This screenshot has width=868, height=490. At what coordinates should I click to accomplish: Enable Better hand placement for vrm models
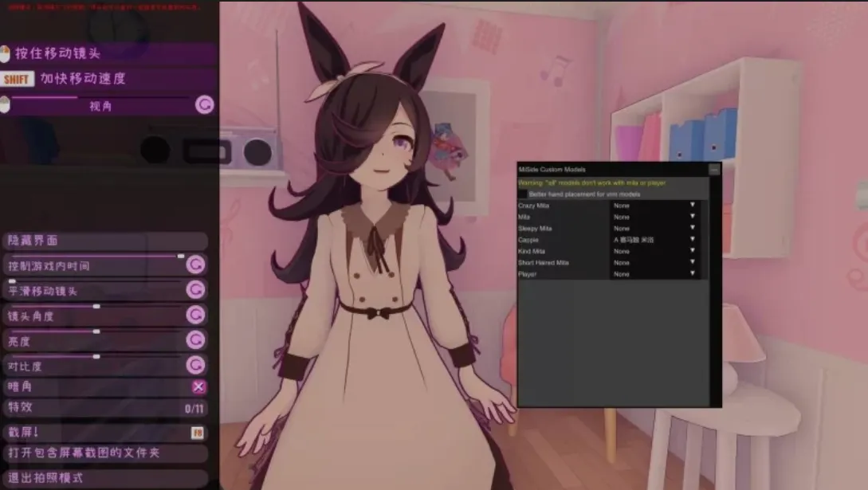pos(523,194)
